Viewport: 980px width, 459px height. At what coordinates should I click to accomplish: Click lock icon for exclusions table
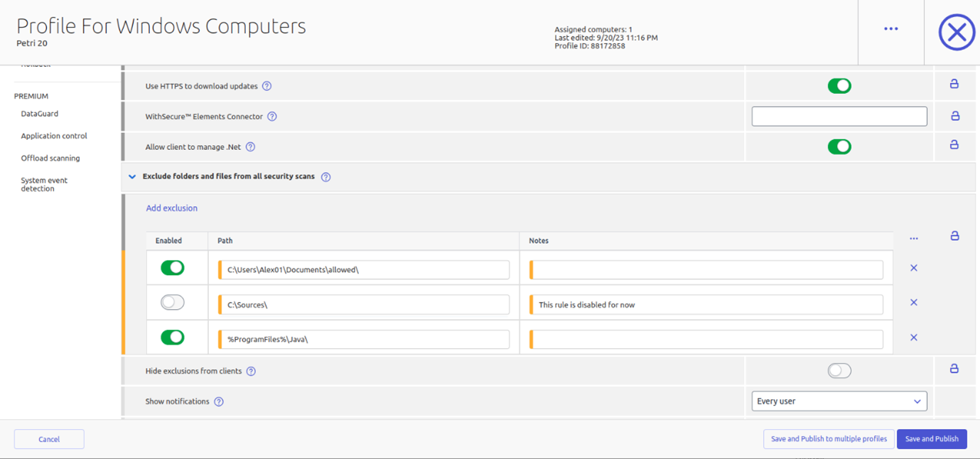click(955, 235)
